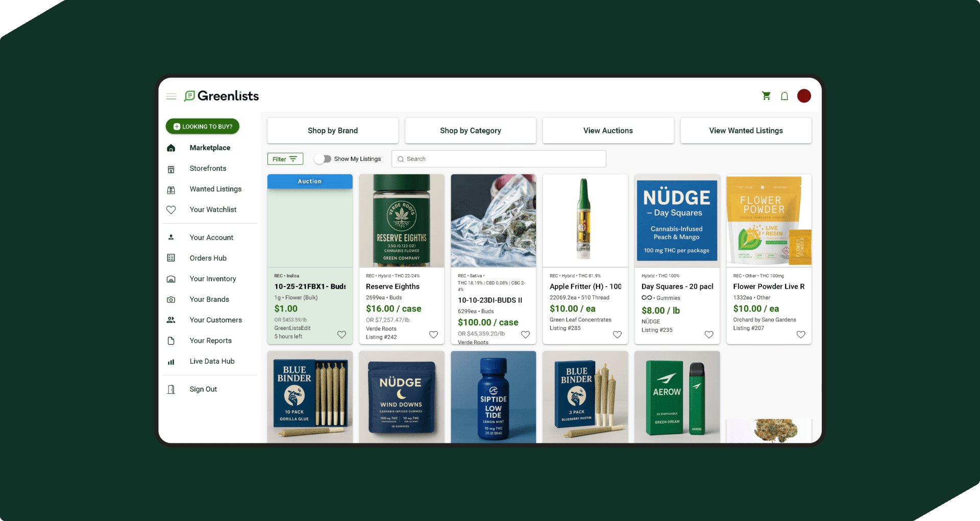Open the Blue Binder 3 Pack image

585,397
